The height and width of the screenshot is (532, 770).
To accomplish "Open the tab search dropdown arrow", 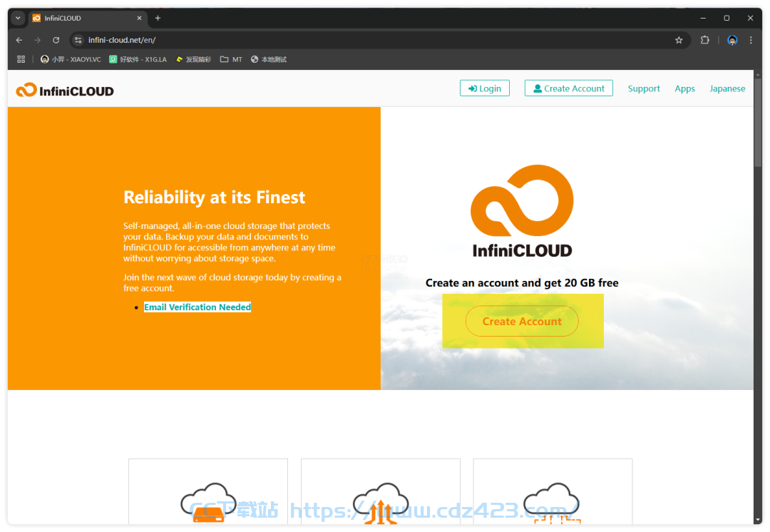I will (x=18, y=18).
